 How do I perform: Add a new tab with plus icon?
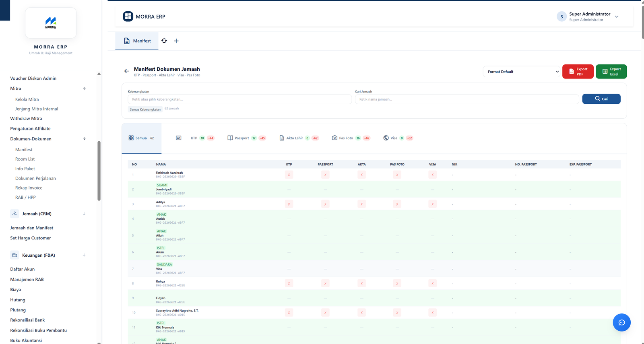[176, 41]
